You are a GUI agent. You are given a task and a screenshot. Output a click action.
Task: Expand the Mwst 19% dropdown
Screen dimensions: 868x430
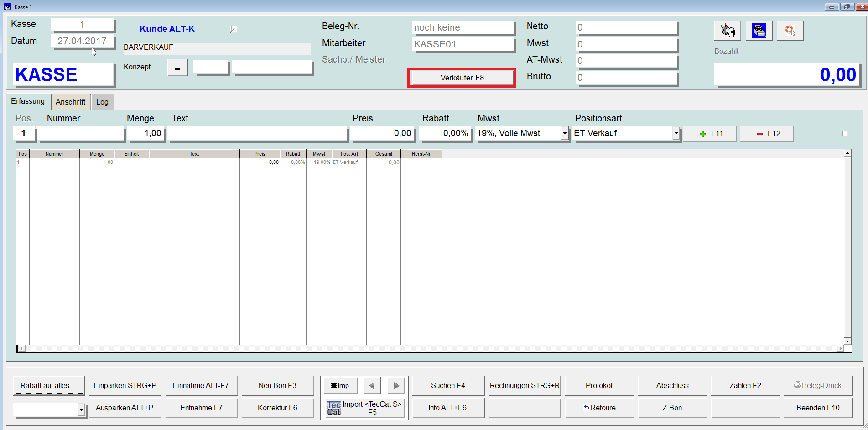click(x=565, y=133)
